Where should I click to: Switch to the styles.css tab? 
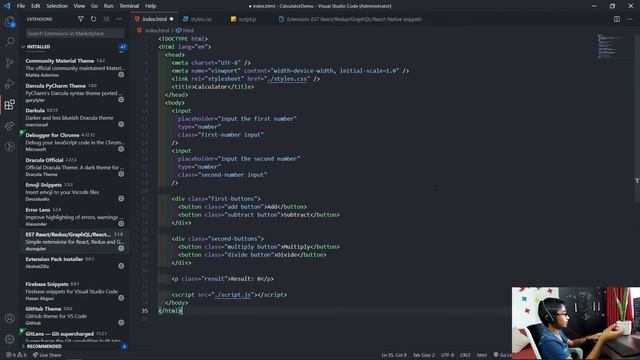[201, 19]
